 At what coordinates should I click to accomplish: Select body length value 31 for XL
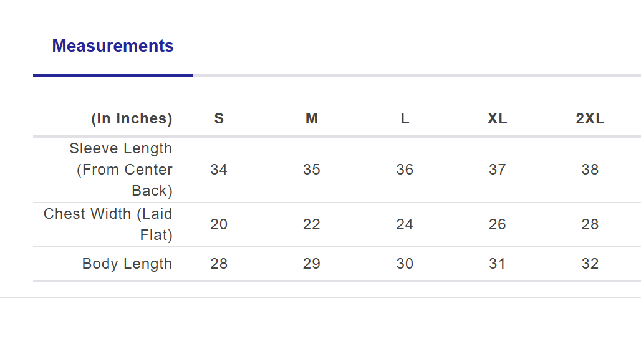(497, 264)
